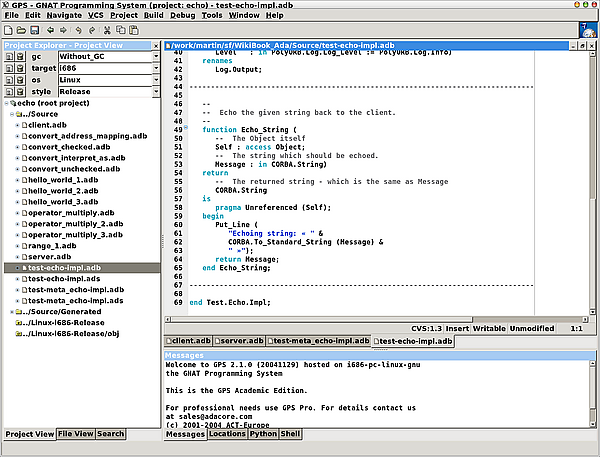This screenshot has height=457, width=600.
Task: Collapse the ../Source folder node
Action: click(12, 114)
